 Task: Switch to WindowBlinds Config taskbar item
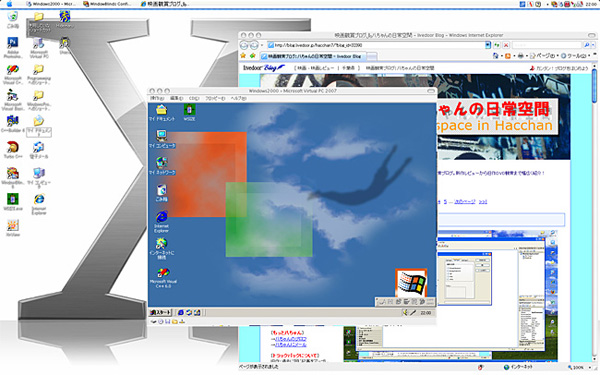[x=107, y=4]
